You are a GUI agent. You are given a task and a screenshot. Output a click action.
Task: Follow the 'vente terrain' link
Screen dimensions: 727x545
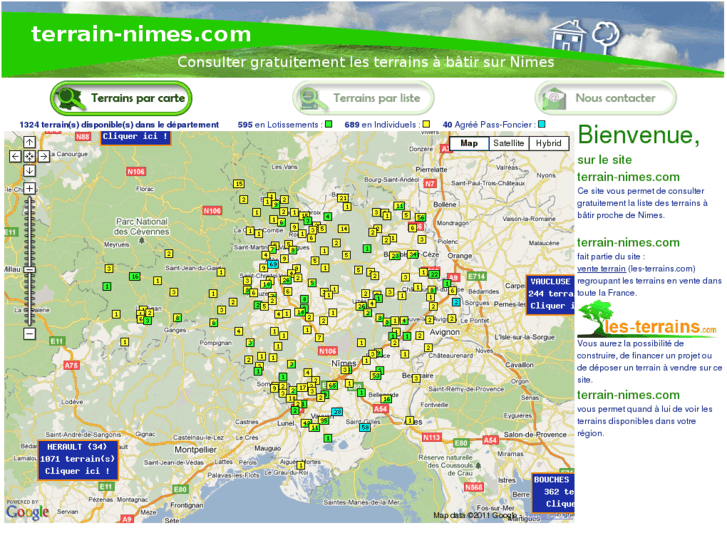(601, 269)
